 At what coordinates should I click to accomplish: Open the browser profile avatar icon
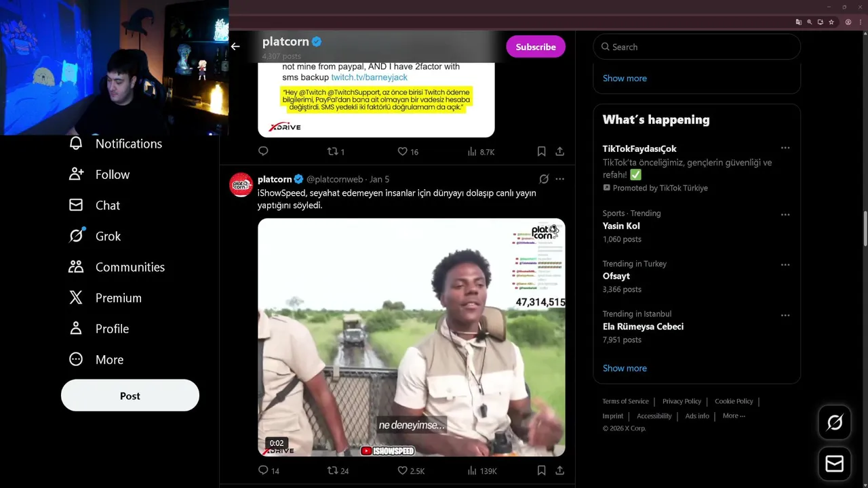point(848,22)
